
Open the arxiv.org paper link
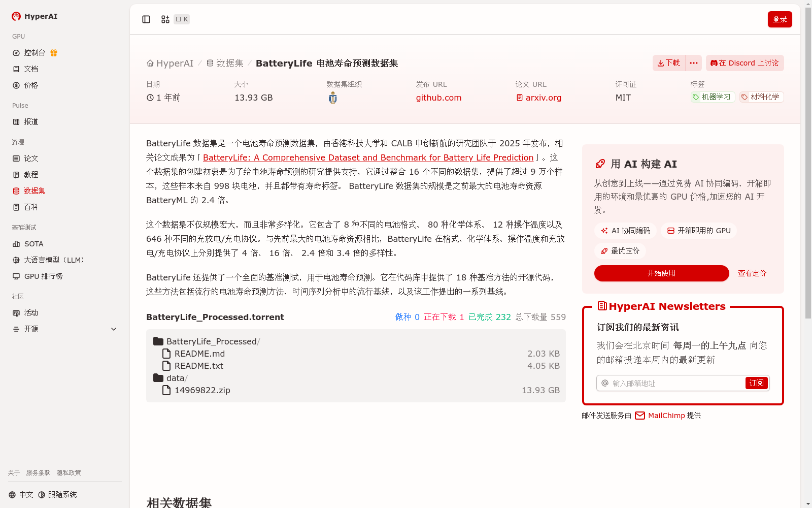[538, 98]
